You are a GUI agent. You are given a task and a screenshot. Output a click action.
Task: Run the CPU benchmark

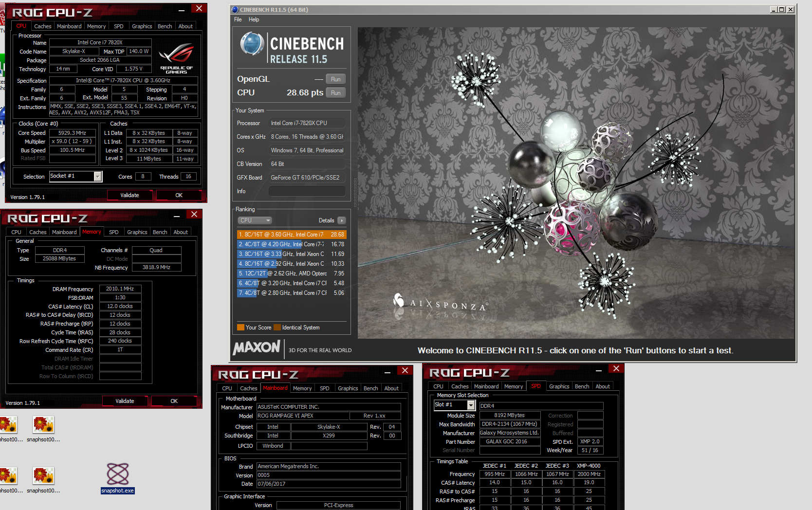coord(335,93)
